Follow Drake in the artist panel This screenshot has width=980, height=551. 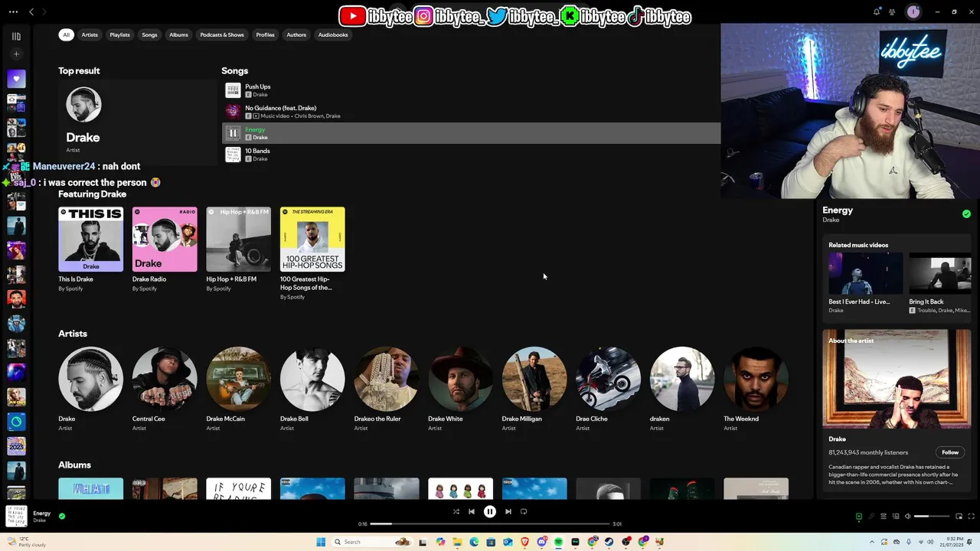950,452
